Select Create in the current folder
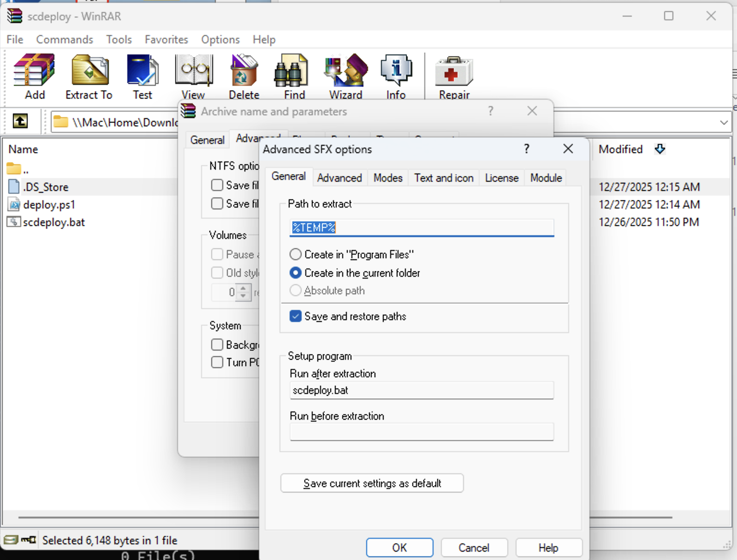The image size is (737, 560). click(296, 273)
